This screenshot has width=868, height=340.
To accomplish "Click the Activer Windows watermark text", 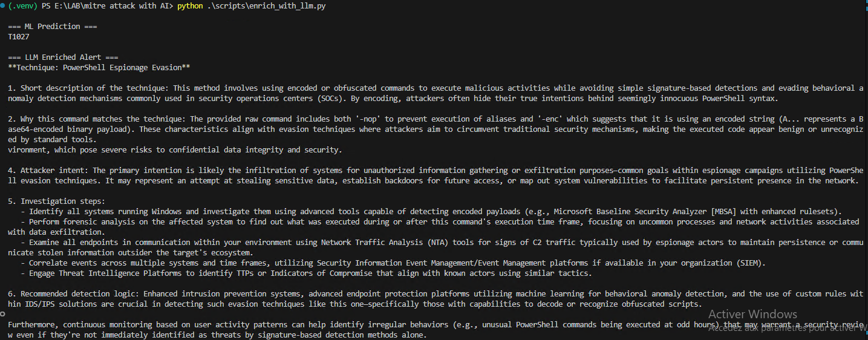I will coord(752,314).
